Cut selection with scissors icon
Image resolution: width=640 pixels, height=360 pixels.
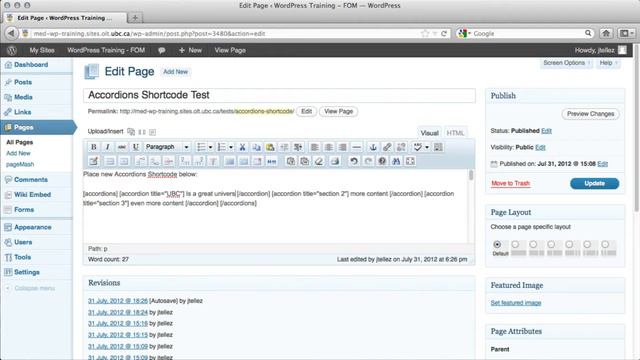(x=242, y=147)
